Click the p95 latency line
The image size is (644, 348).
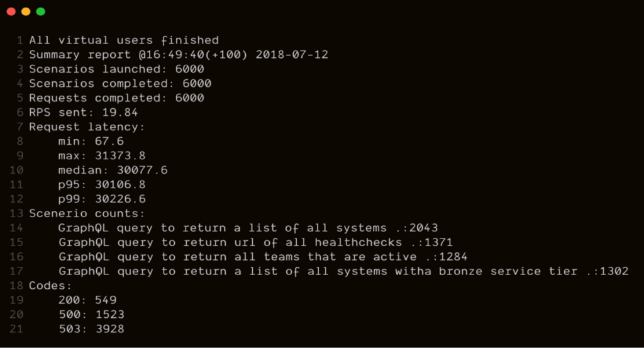point(102,184)
